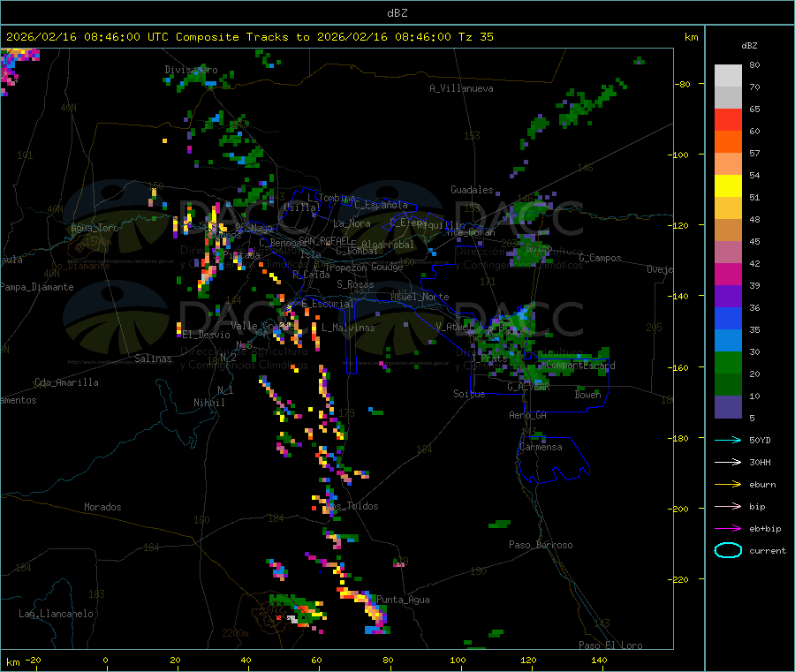
Task: Click the El_Desvio map label
Action: 207,335
